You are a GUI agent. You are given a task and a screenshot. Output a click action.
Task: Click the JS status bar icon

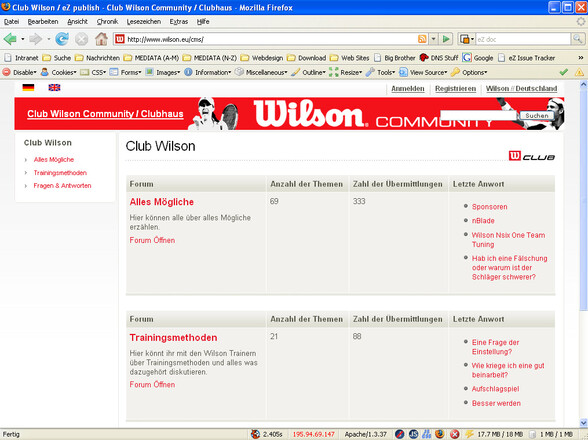coord(413,434)
